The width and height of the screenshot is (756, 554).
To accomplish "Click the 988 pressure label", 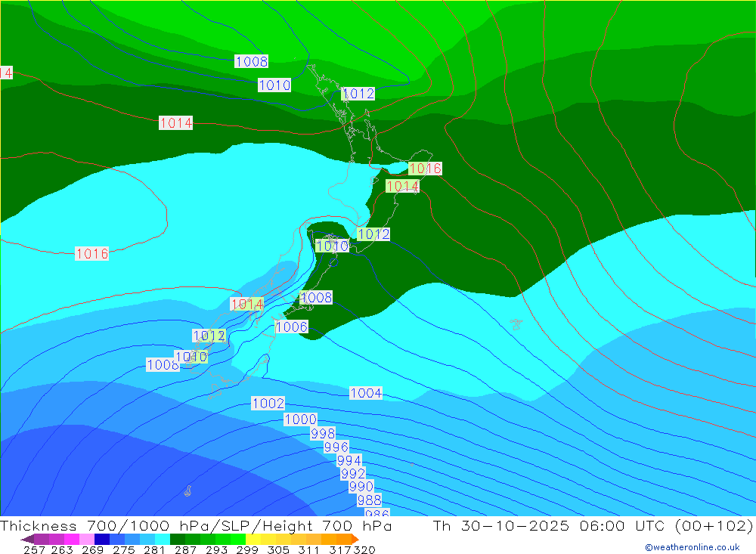I will (x=370, y=500).
